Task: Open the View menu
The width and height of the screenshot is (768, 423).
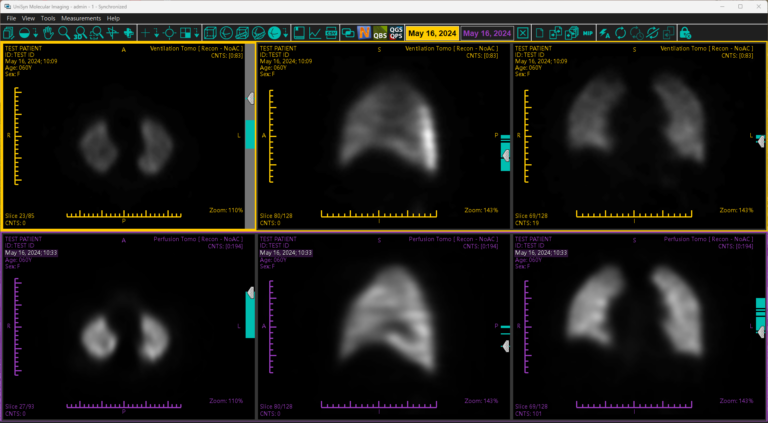Action: (x=28, y=18)
